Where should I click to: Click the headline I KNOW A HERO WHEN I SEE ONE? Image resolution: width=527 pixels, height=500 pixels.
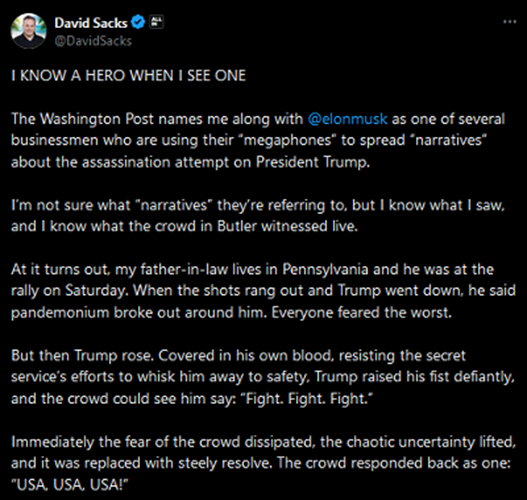click(128, 75)
